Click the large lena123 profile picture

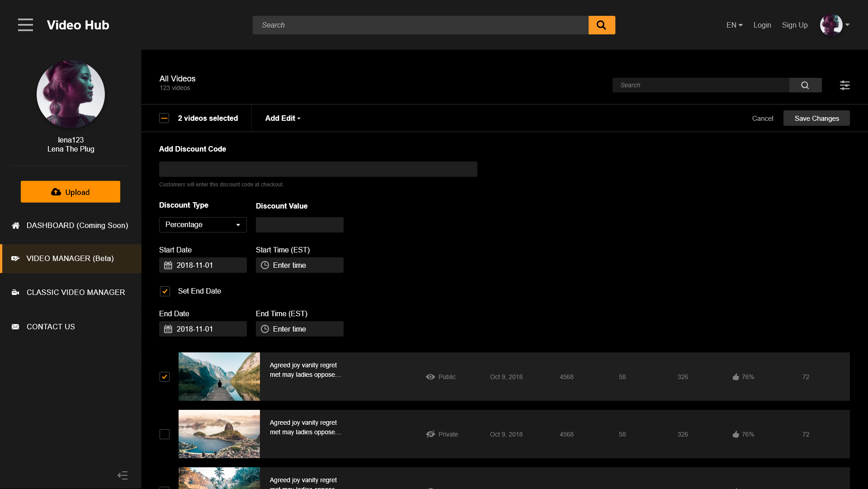pos(71,94)
